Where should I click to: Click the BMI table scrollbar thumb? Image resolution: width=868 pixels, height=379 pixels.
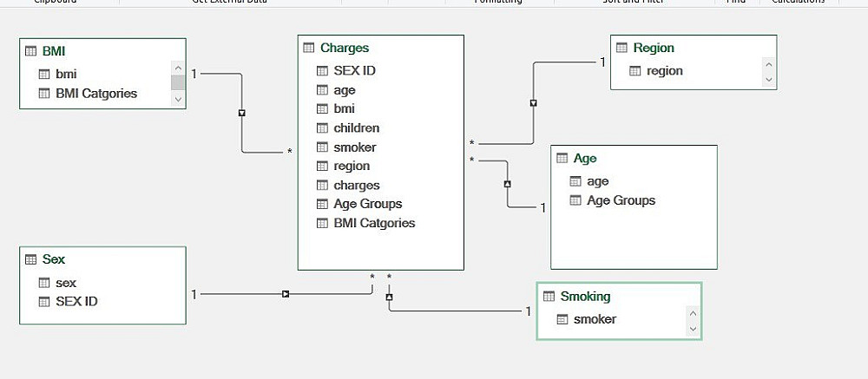pyautogui.click(x=178, y=82)
